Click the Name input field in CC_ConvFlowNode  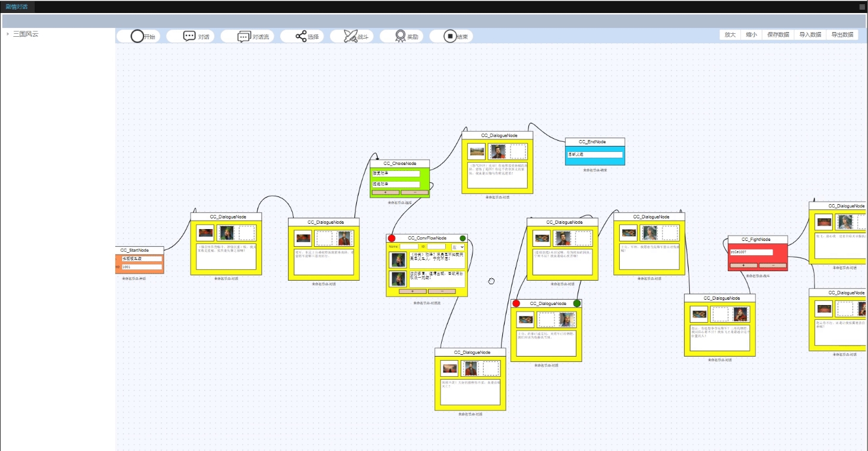pos(410,246)
